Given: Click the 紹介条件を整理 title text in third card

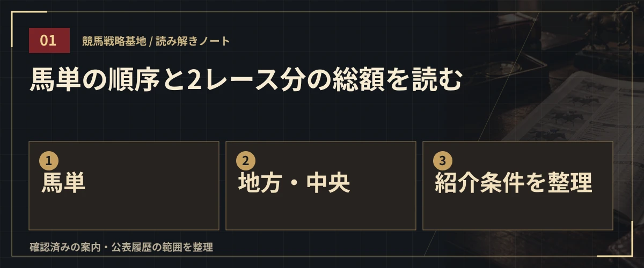Looking at the screenshot, I should 514,183.
